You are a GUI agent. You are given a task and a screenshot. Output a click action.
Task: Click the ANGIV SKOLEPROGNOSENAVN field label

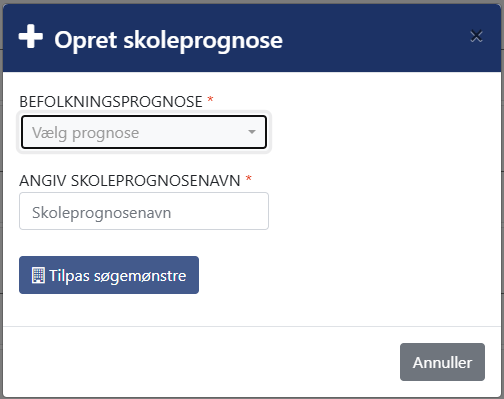click(x=130, y=181)
